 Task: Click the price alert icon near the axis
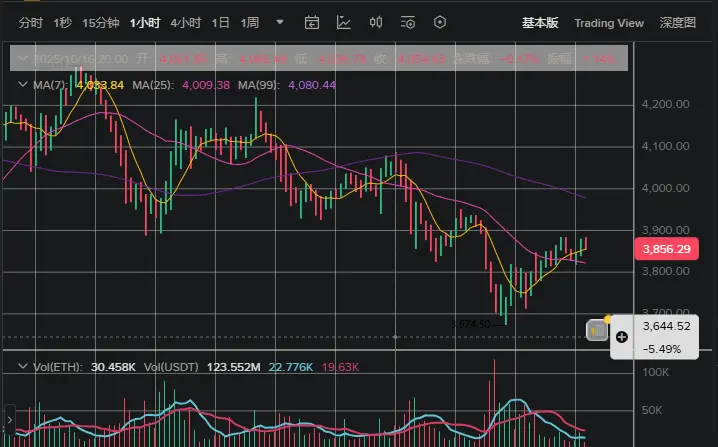click(598, 330)
